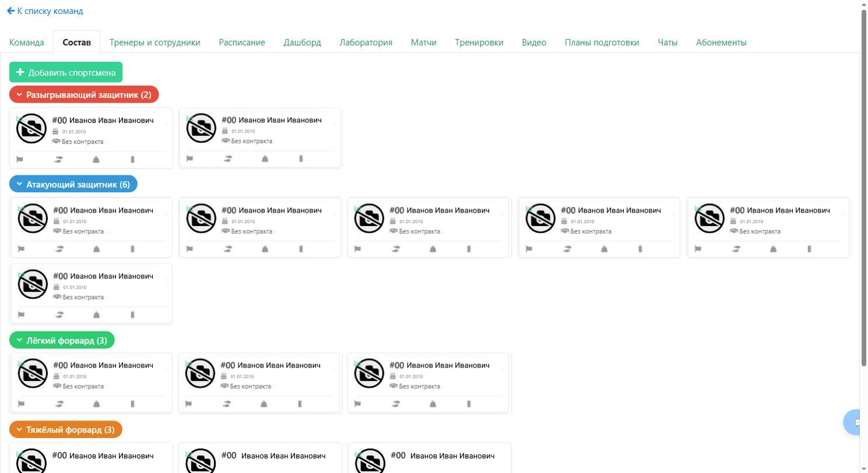Open the Лаборатория tab

pyautogui.click(x=366, y=43)
